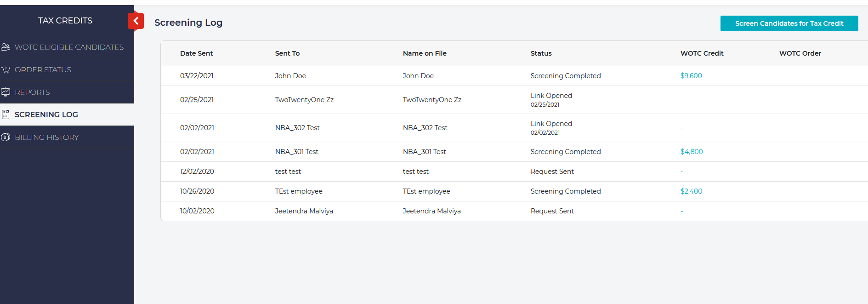
Task: Click the Billing History dollar icon
Action: pos(6,137)
